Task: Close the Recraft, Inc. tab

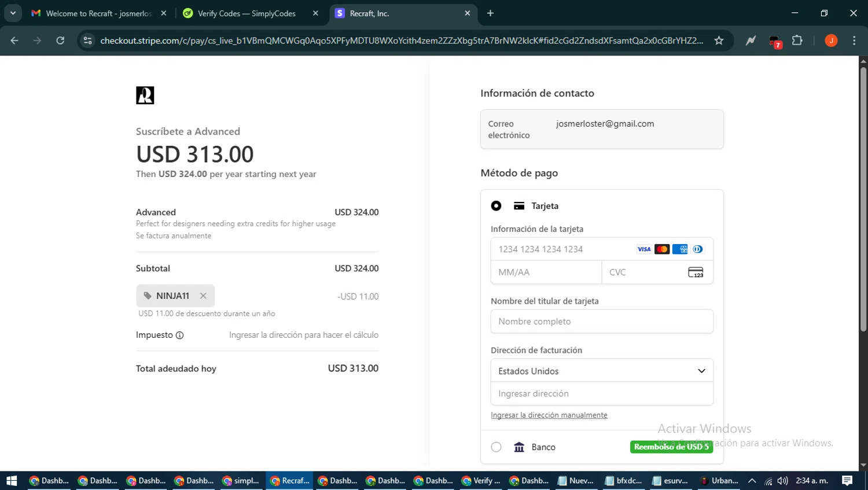Action: [468, 13]
